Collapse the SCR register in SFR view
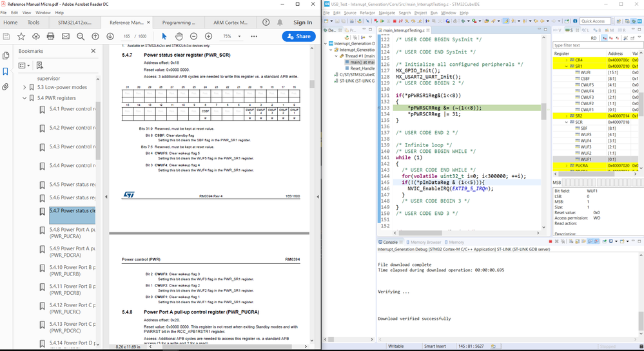The width and height of the screenshot is (644, 351). (567, 122)
